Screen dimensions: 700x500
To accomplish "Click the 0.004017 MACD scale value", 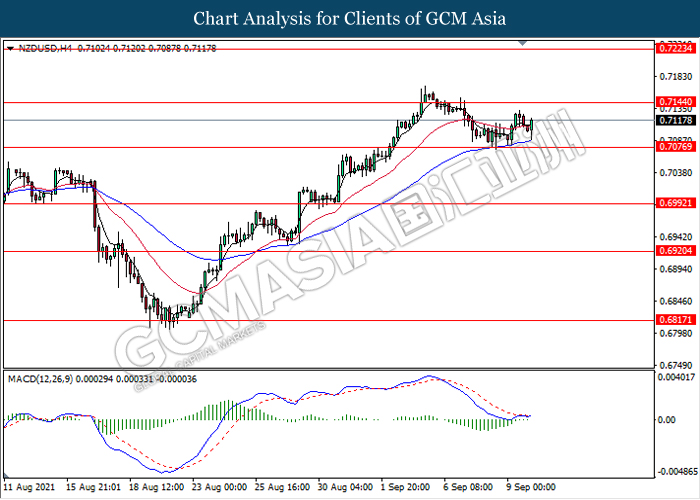I will point(676,377).
